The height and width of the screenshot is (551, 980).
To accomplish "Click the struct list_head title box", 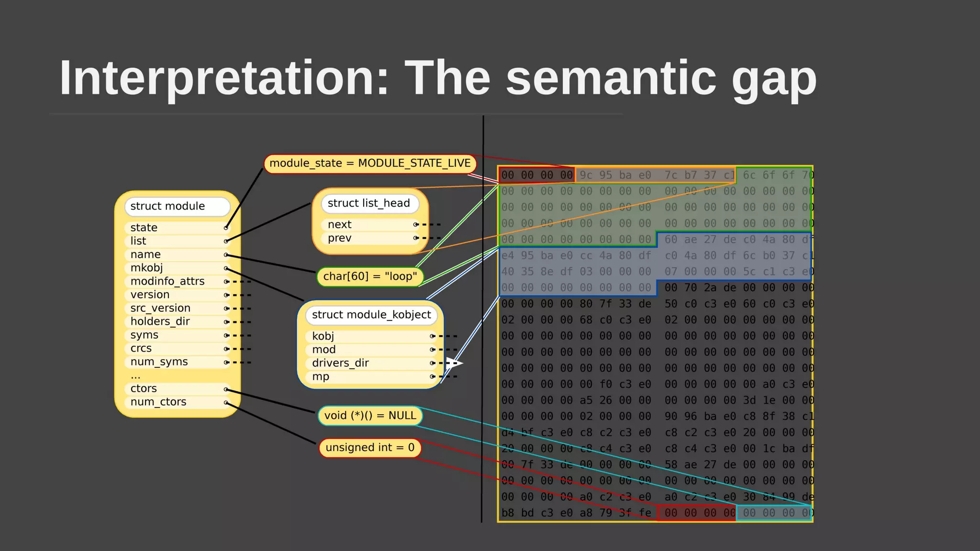I will (369, 203).
